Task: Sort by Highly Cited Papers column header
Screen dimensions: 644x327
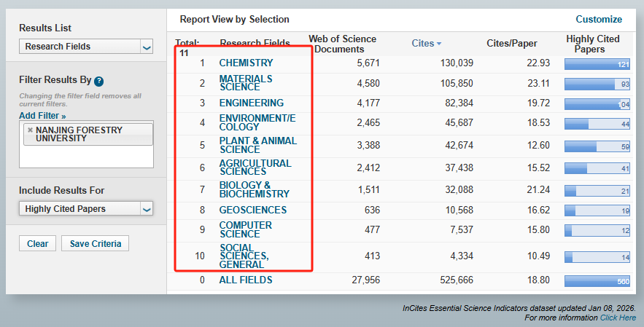Action: [592, 44]
